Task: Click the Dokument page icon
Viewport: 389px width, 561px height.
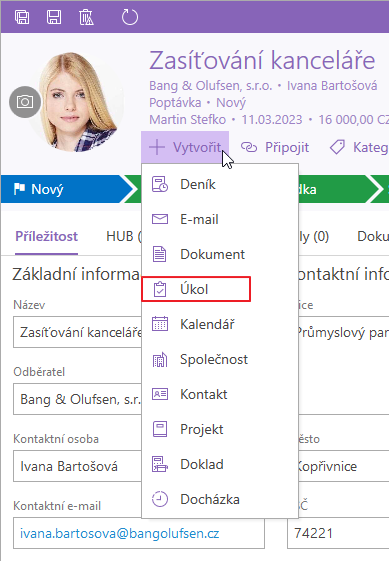Action: pos(160,254)
